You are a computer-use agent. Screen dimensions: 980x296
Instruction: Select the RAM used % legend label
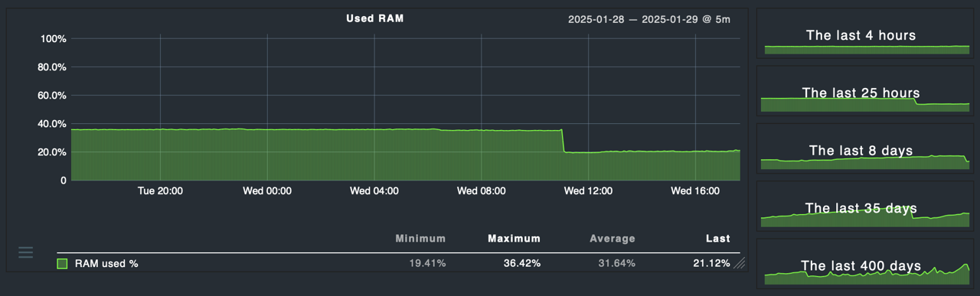coord(106,264)
